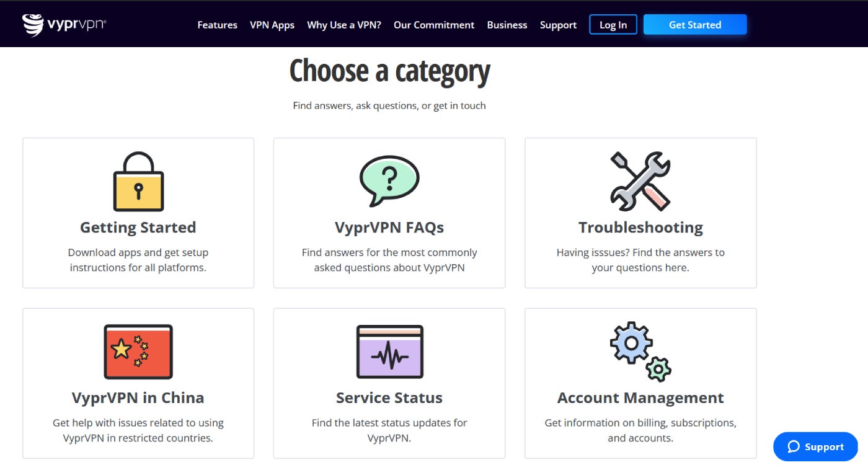
Task: Open the Account Management heading link
Action: click(x=640, y=397)
